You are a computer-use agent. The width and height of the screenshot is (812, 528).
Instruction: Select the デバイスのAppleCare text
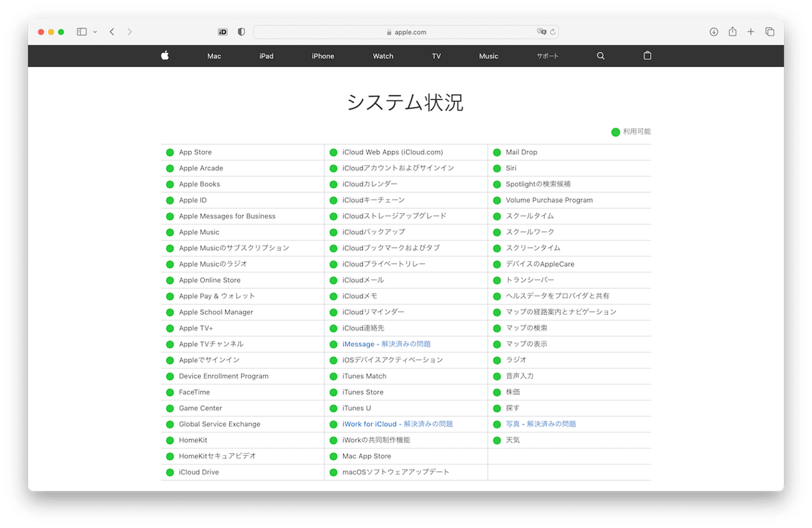point(540,264)
